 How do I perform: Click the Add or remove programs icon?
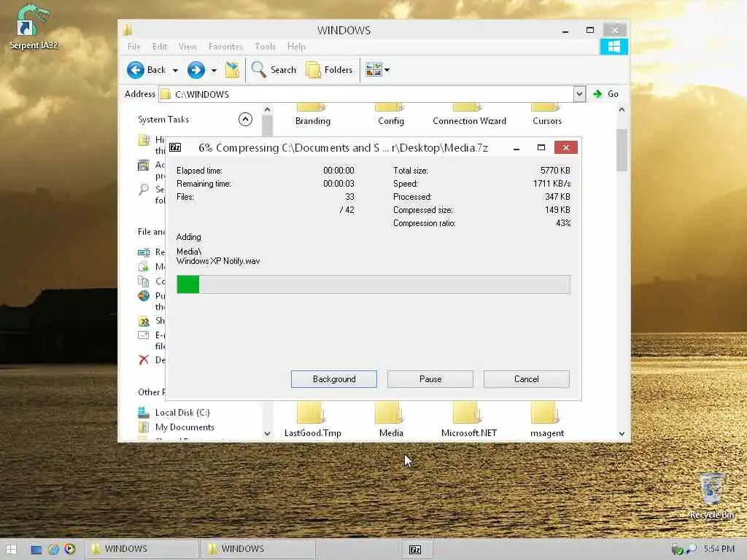pyautogui.click(x=144, y=166)
